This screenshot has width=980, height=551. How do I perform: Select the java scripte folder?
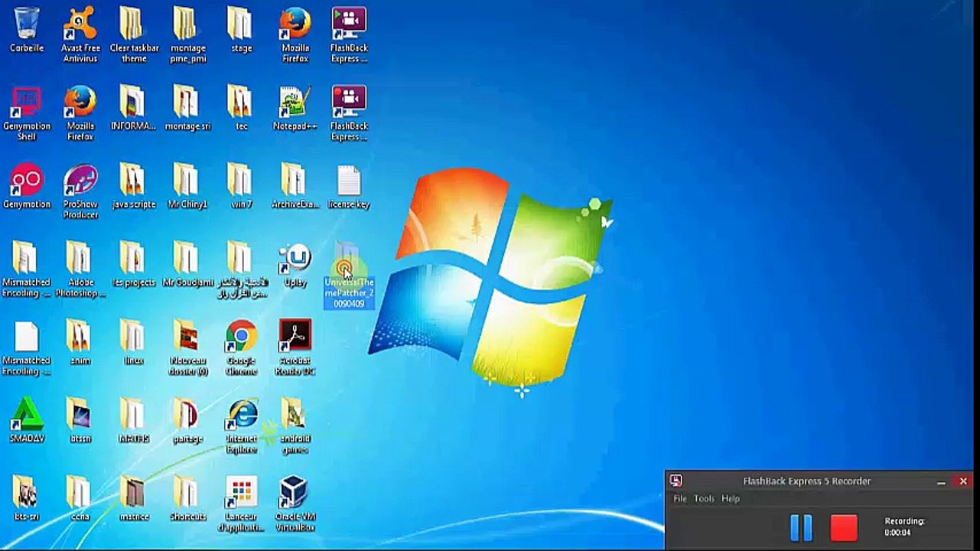(134, 185)
